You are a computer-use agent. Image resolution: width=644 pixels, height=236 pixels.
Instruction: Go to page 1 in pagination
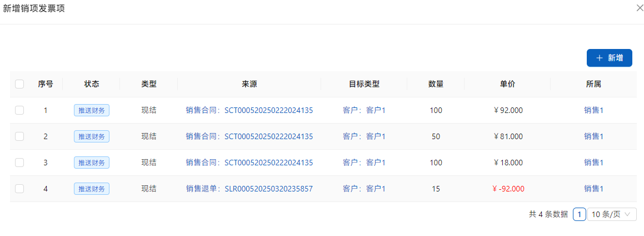click(579, 214)
